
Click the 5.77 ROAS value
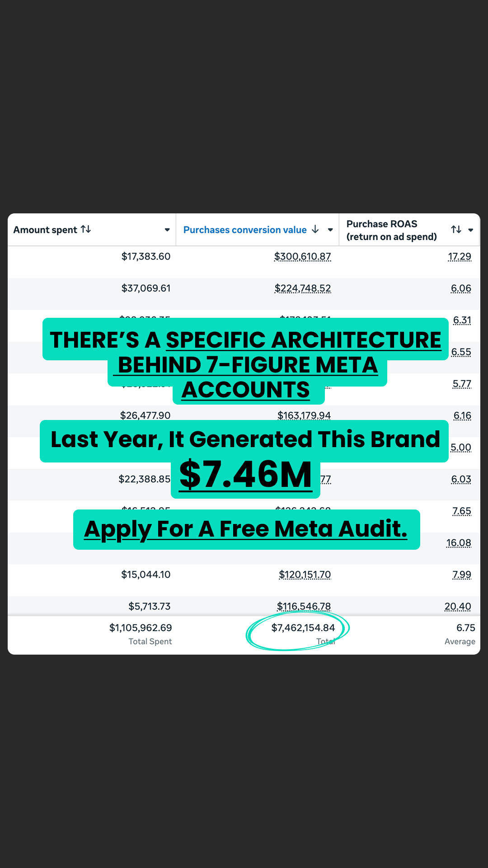(462, 384)
